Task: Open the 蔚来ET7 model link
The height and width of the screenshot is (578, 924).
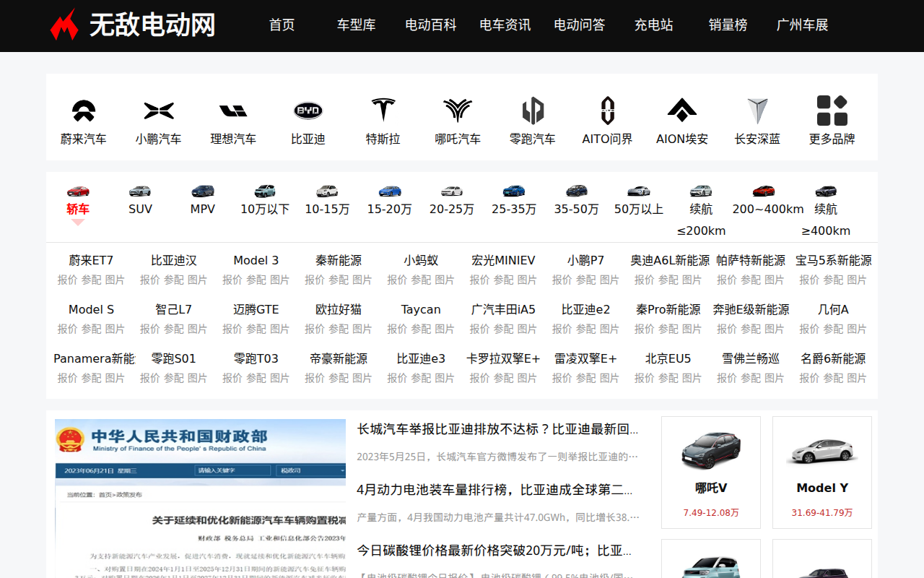Action: point(91,260)
